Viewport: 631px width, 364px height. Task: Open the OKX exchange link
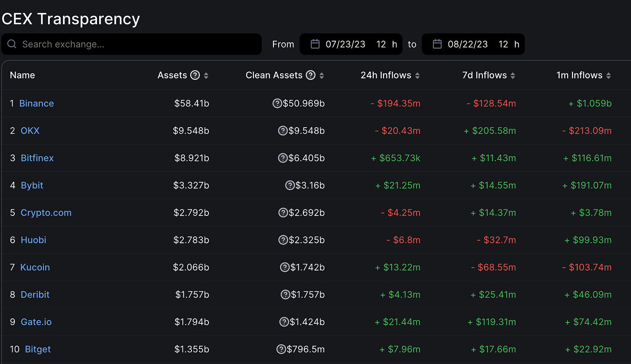30,131
